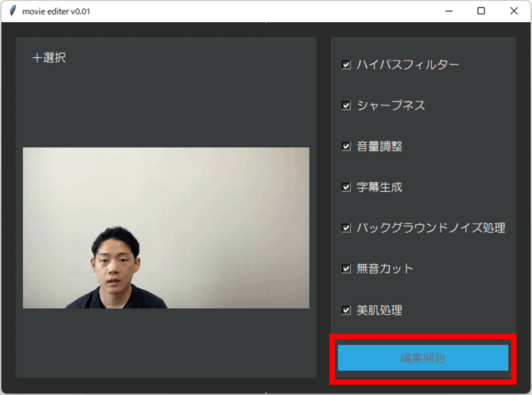This screenshot has height=395, width=532.
Task: Click the シャープネス label text
Action: 391,105
